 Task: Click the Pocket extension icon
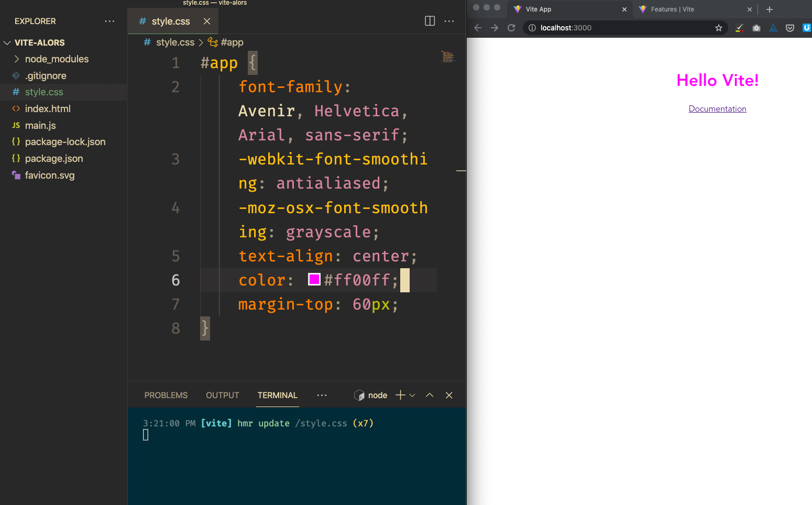pos(790,28)
